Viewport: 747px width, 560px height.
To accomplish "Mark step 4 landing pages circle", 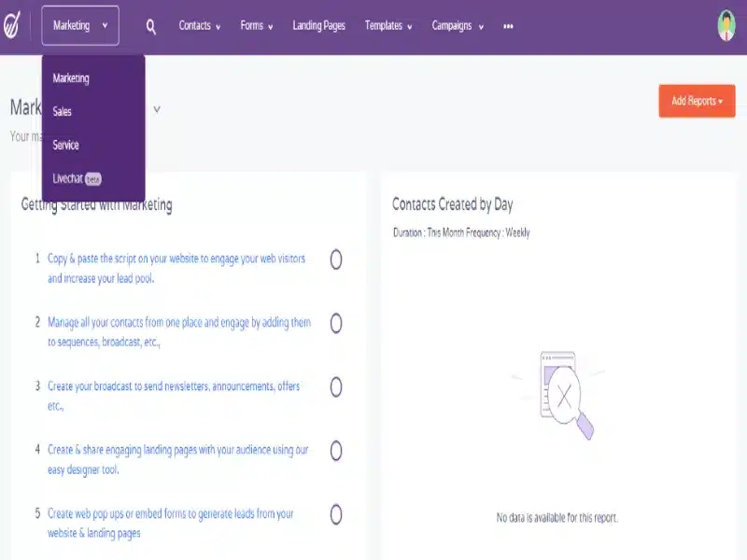I will pyautogui.click(x=336, y=451).
